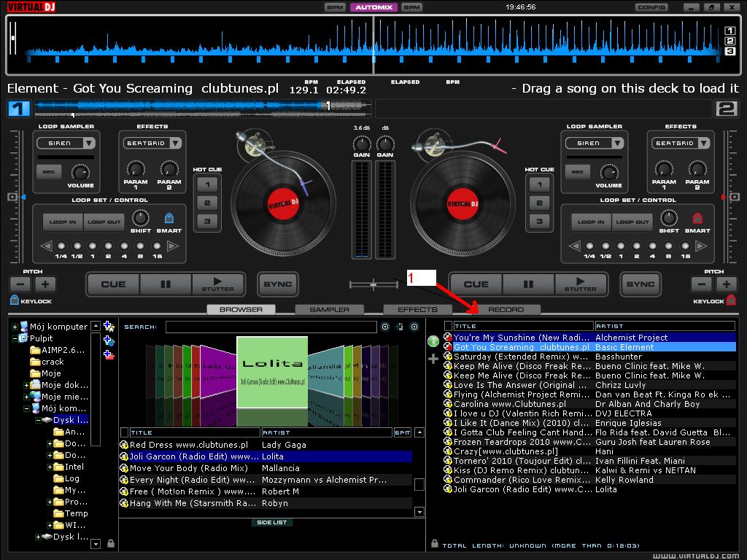Viewport: 747px width, 560px height.
Task: Set left deck hot cue 1
Action: click(x=207, y=184)
